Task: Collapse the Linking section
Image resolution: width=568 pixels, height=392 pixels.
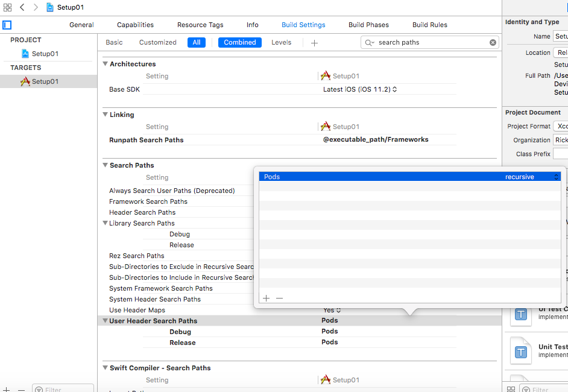Action: 105,115
